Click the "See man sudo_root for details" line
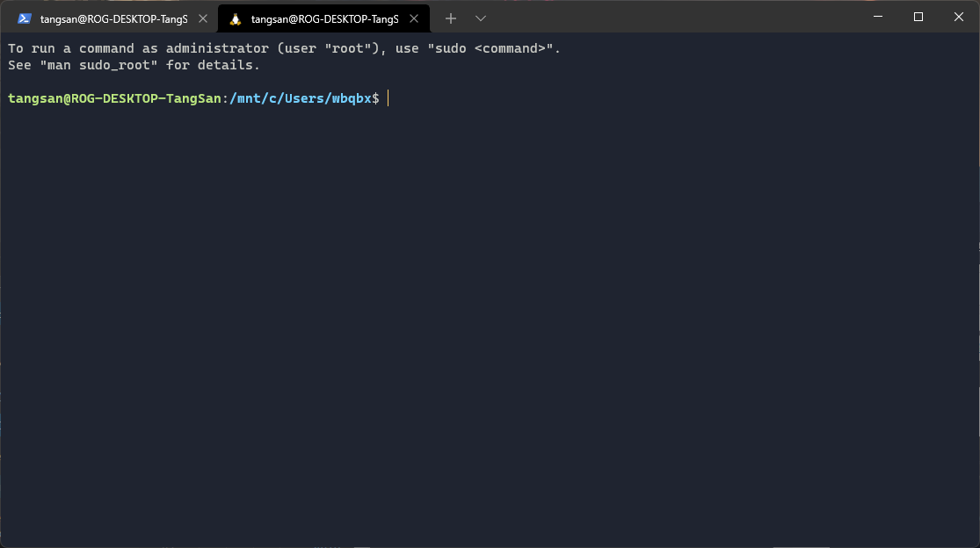 click(x=134, y=65)
